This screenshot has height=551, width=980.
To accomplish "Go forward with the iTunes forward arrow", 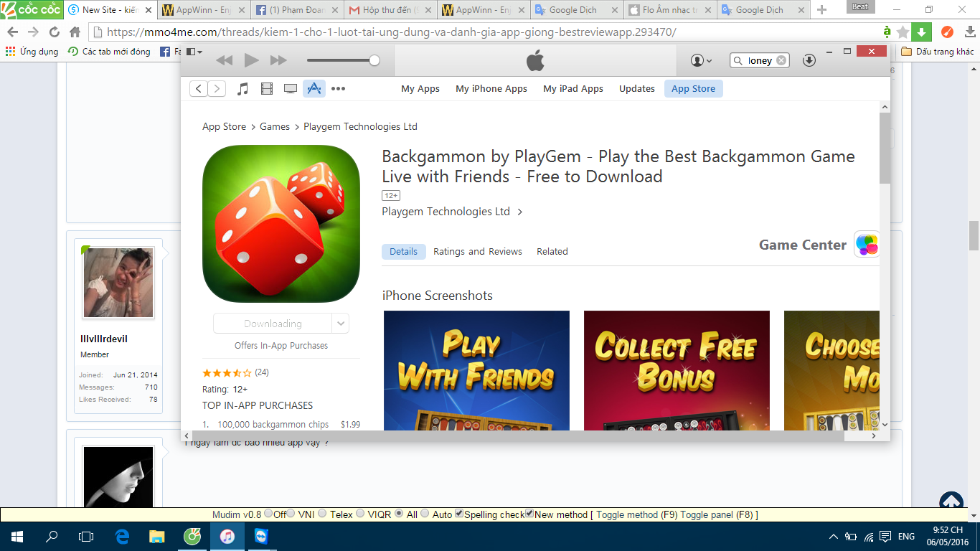I will pos(217,89).
